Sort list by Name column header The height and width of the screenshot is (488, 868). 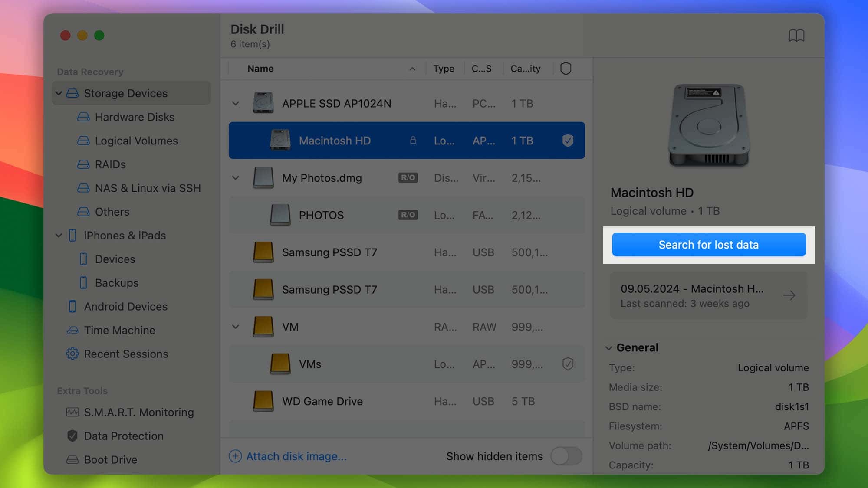pos(260,69)
